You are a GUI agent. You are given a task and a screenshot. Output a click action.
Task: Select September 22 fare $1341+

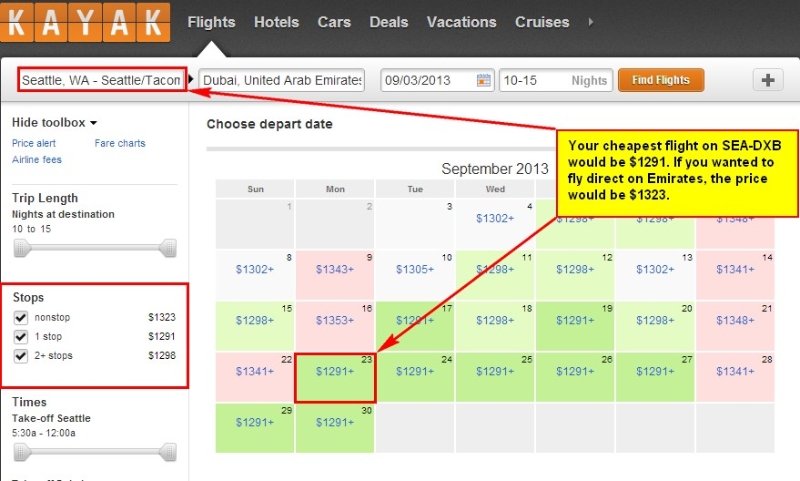[255, 371]
